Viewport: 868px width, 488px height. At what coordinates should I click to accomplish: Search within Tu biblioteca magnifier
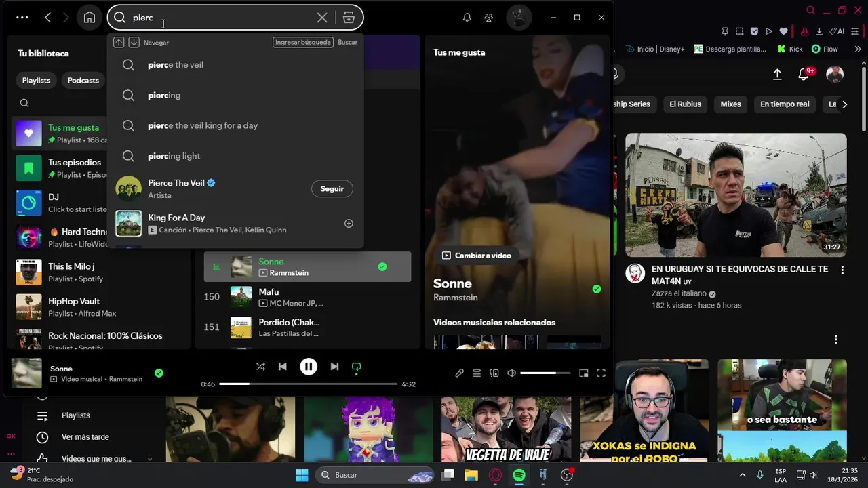coord(24,103)
